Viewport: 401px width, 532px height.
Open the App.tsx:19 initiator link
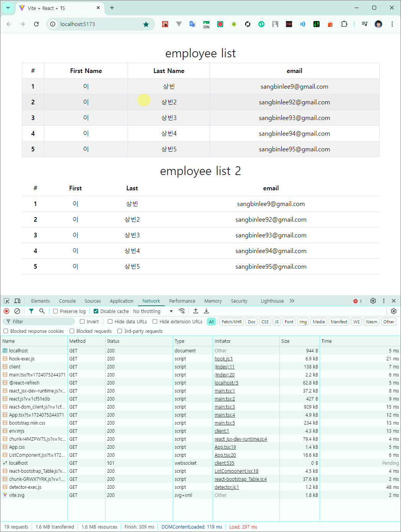pos(225,447)
